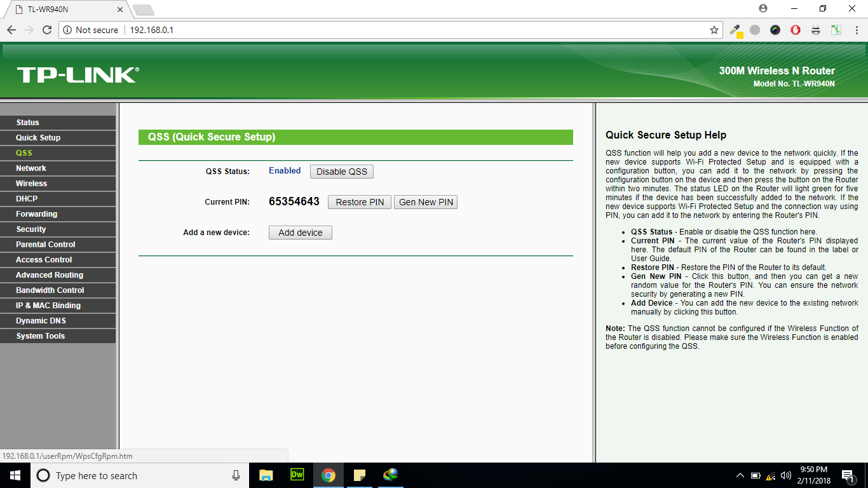Screen dimensions: 868x488
Task: Open the Dynamic DNS menu
Action: coord(58,321)
